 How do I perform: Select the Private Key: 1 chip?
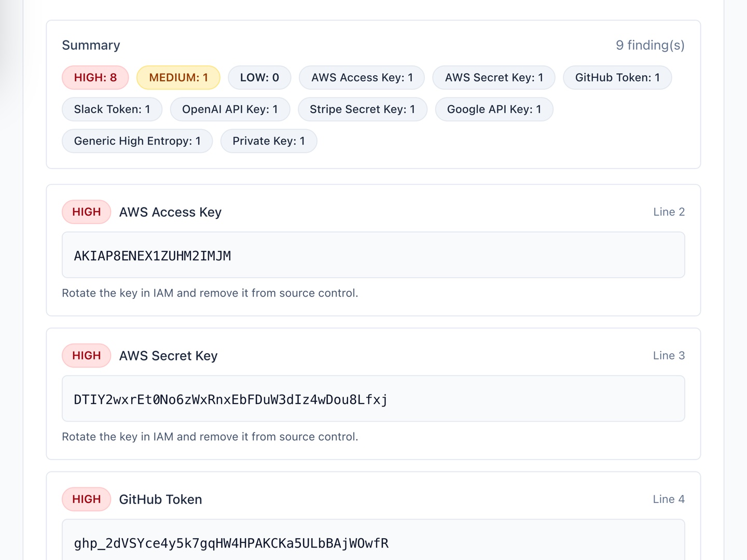point(269,141)
